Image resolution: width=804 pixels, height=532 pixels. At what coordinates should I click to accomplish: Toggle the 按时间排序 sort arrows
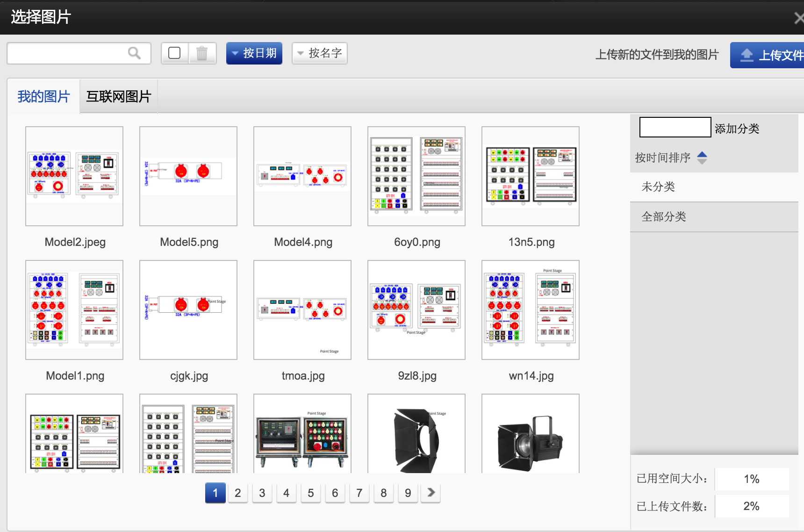click(702, 158)
